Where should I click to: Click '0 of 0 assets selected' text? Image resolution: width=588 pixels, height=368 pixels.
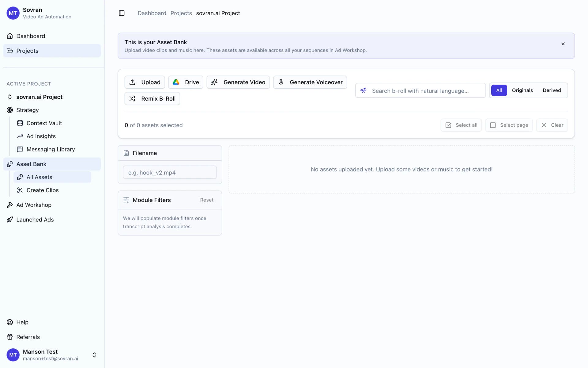[153, 125]
